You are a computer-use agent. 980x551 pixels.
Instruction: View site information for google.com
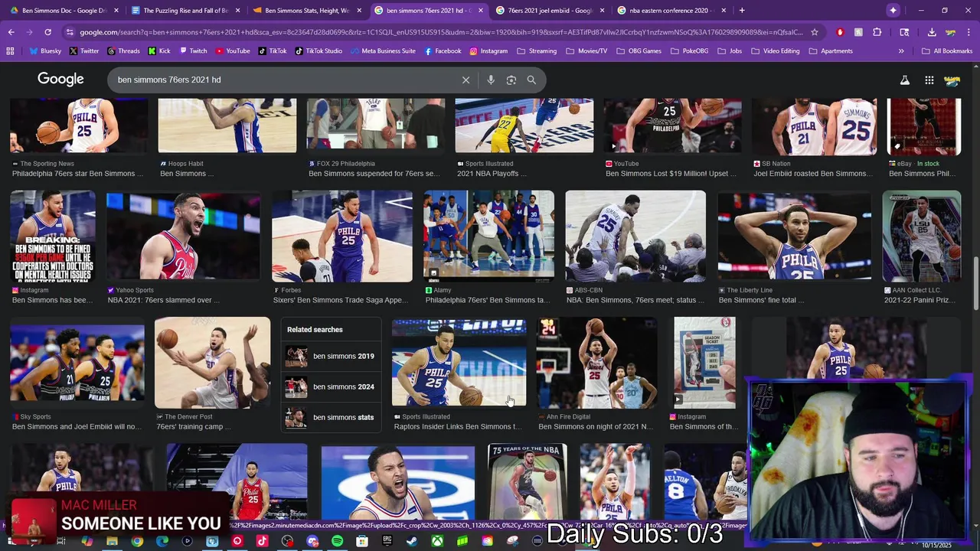coord(70,32)
